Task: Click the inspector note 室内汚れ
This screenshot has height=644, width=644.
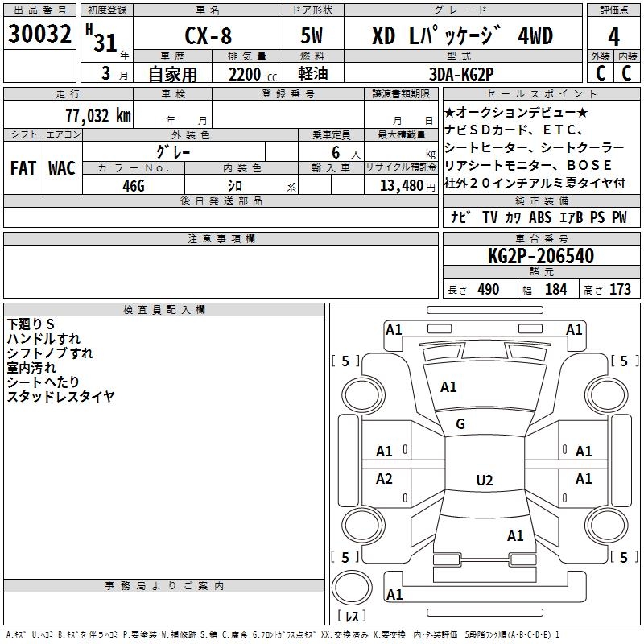Action: 31,368
